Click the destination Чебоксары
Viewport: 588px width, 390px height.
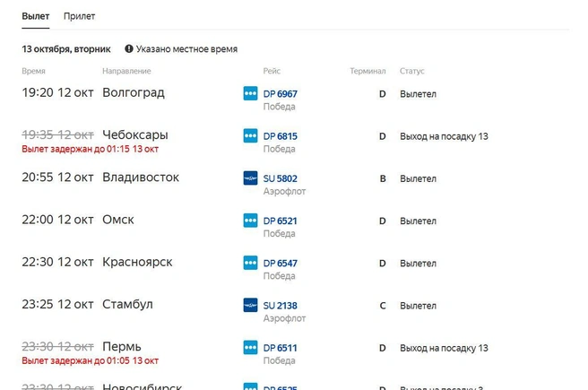pyautogui.click(x=135, y=135)
